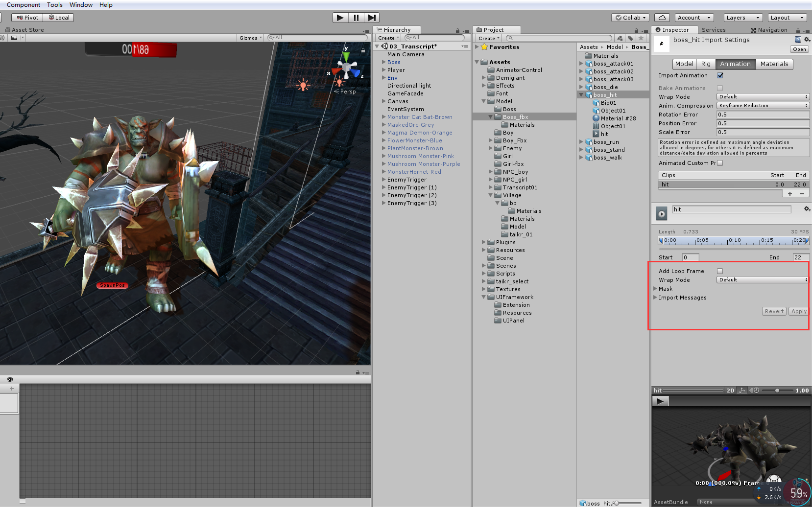
Task: Toggle the Bake Animations checkbox
Action: tap(720, 88)
